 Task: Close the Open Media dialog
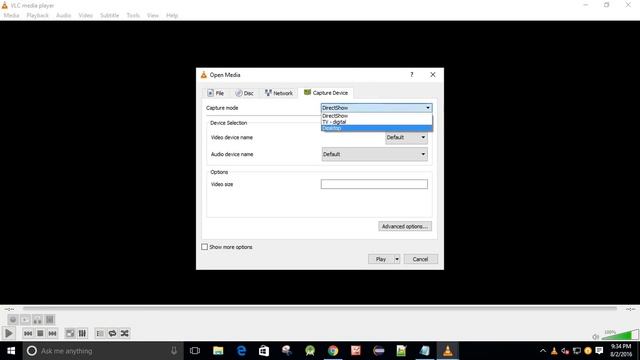coord(433,75)
